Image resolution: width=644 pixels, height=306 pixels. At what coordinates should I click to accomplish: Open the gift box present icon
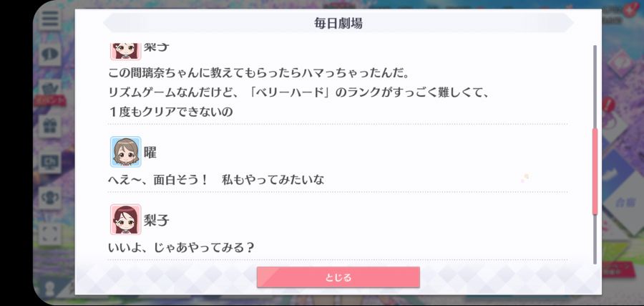pos(50,126)
